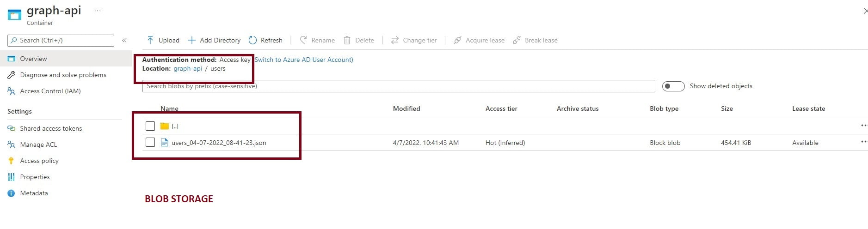Click the Change tier arrows icon
The image size is (868, 229).
(394, 40)
